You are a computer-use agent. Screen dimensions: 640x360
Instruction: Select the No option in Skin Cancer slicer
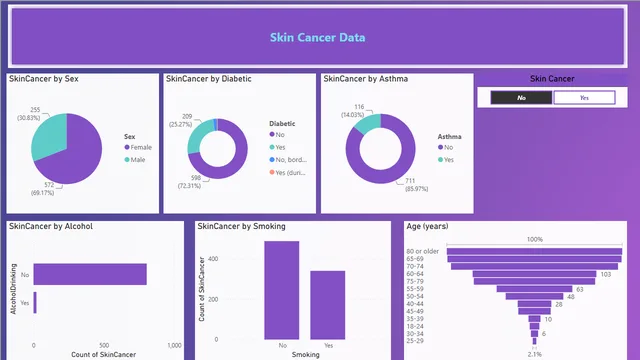tap(521, 98)
